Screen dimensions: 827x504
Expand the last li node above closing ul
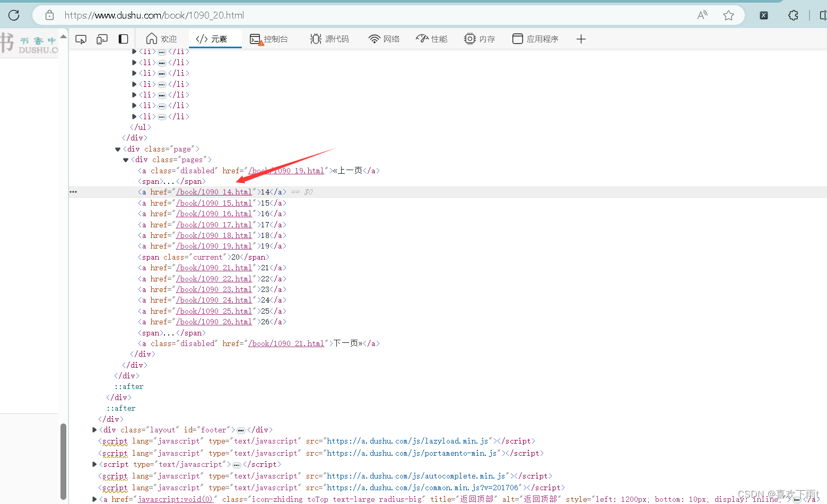click(134, 117)
